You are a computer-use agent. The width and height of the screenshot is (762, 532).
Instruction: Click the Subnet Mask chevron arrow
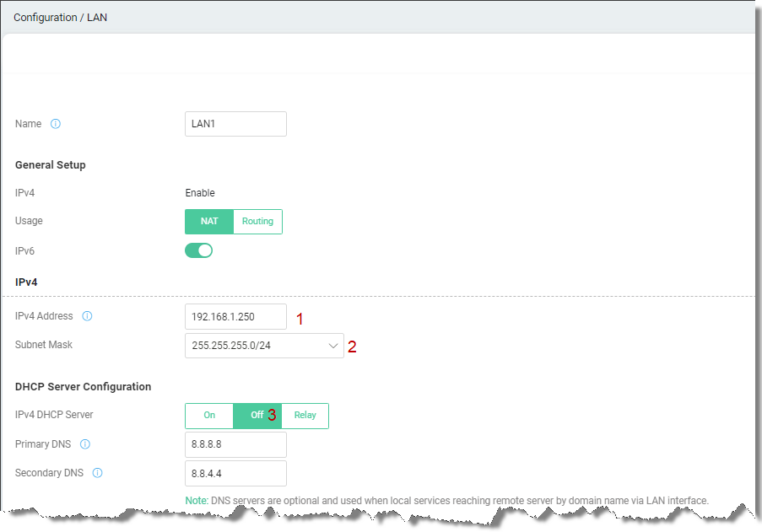[x=332, y=346]
